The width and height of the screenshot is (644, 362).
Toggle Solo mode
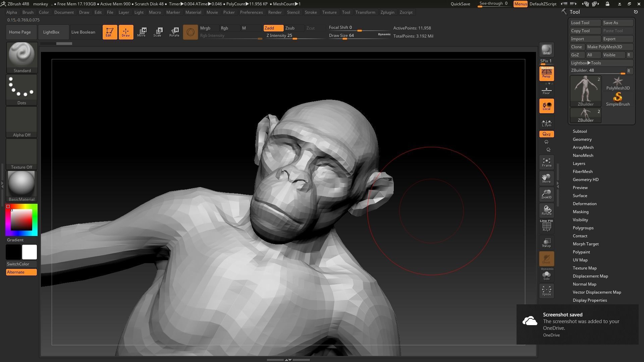pyautogui.click(x=546, y=275)
